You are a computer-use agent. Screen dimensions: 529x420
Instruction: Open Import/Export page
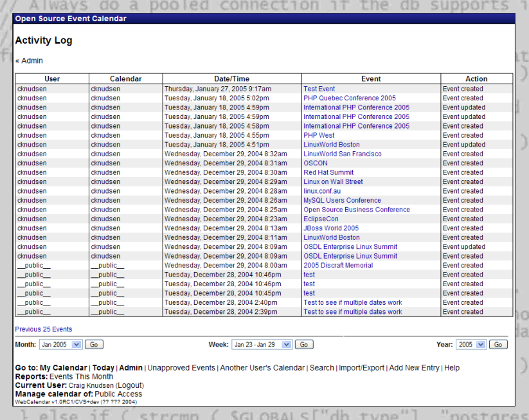[361, 368]
